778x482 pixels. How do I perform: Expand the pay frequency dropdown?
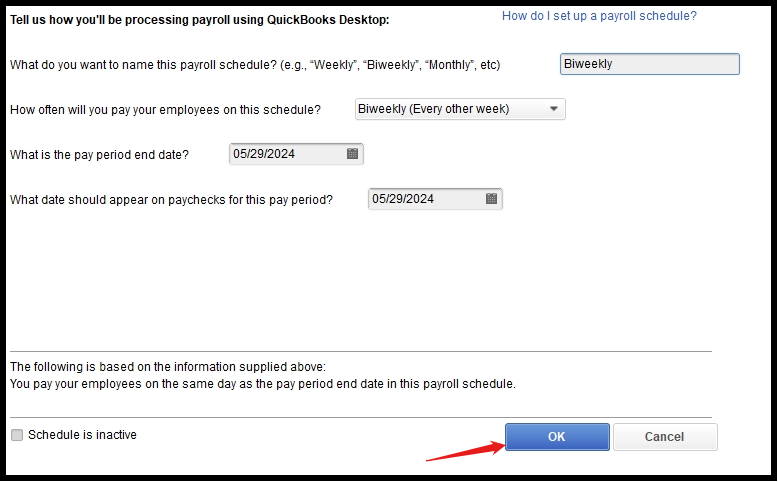coord(554,109)
